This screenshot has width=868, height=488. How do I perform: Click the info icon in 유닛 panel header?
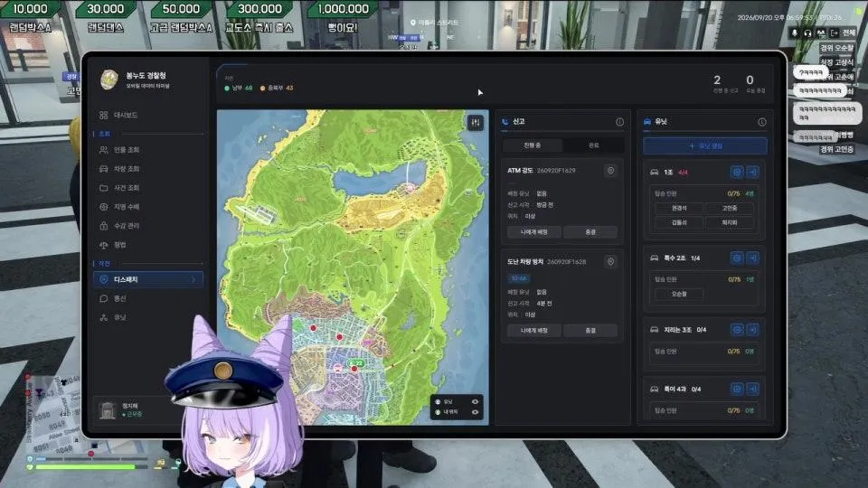pyautogui.click(x=761, y=122)
